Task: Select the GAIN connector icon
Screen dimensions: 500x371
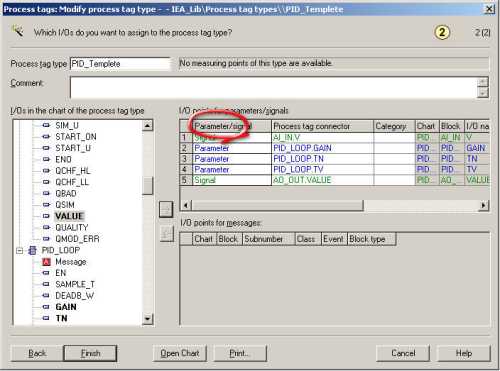Action: (x=46, y=307)
